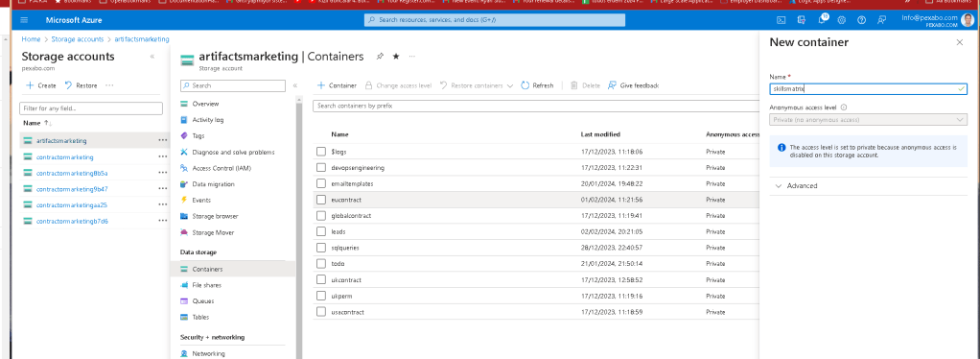Open the usacontract container
Image resolution: width=980 pixels, height=359 pixels.
tap(347, 311)
